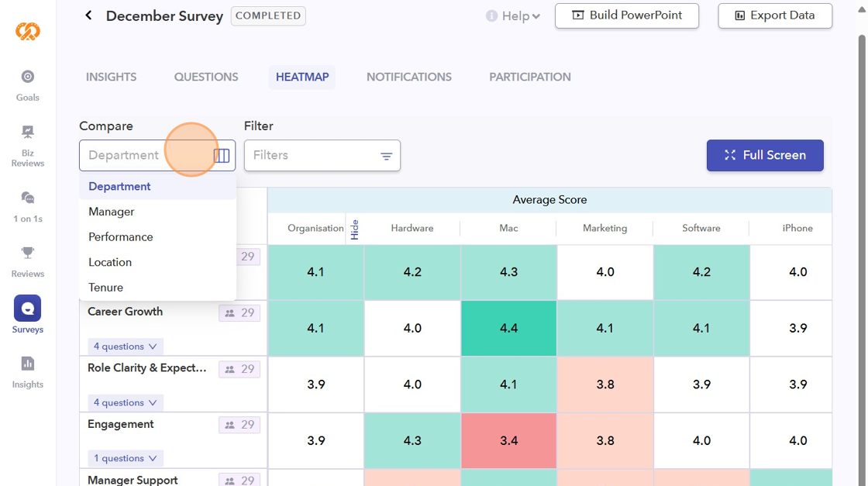Go back using the arrow beside December Survey

pyautogui.click(x=88, y=16)
